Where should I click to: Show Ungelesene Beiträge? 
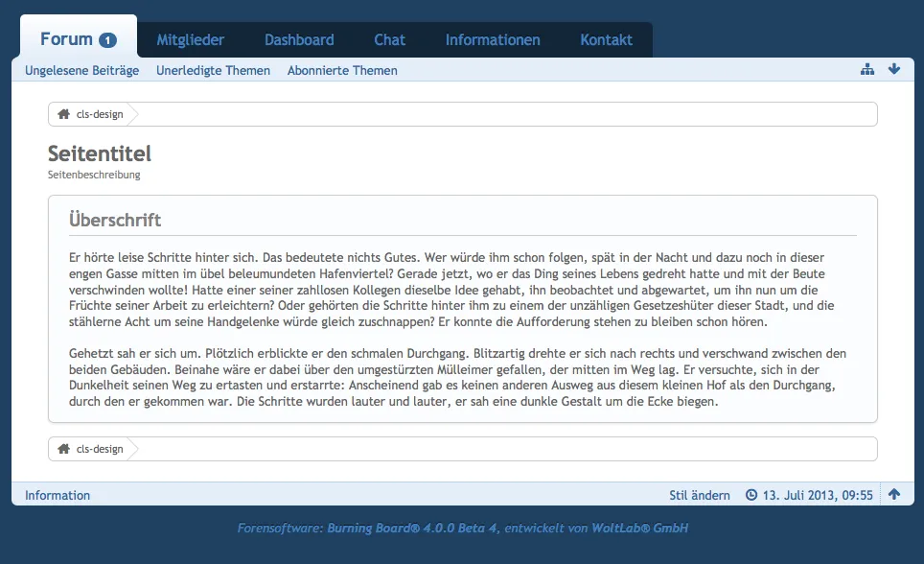point(81,71)
